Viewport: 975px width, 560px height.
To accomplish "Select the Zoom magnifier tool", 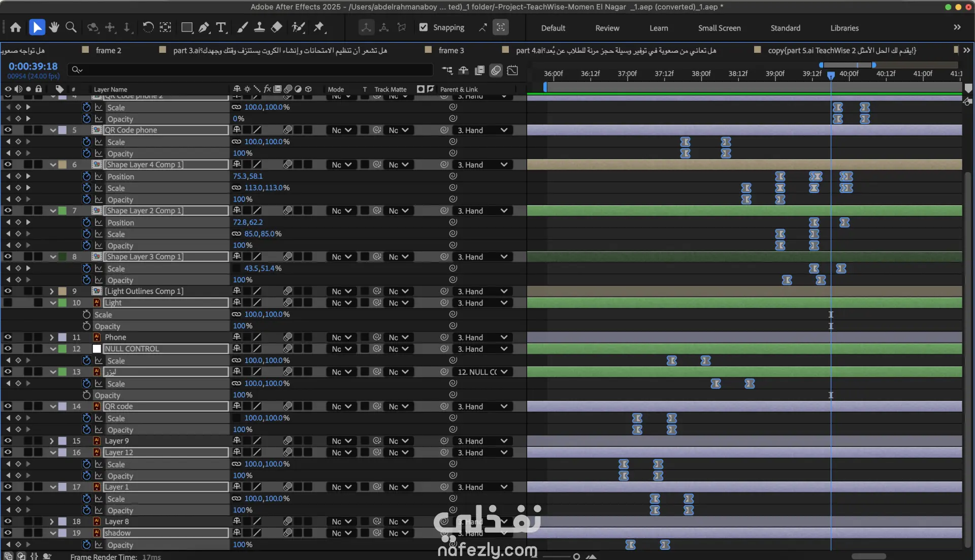I will 71,27.
